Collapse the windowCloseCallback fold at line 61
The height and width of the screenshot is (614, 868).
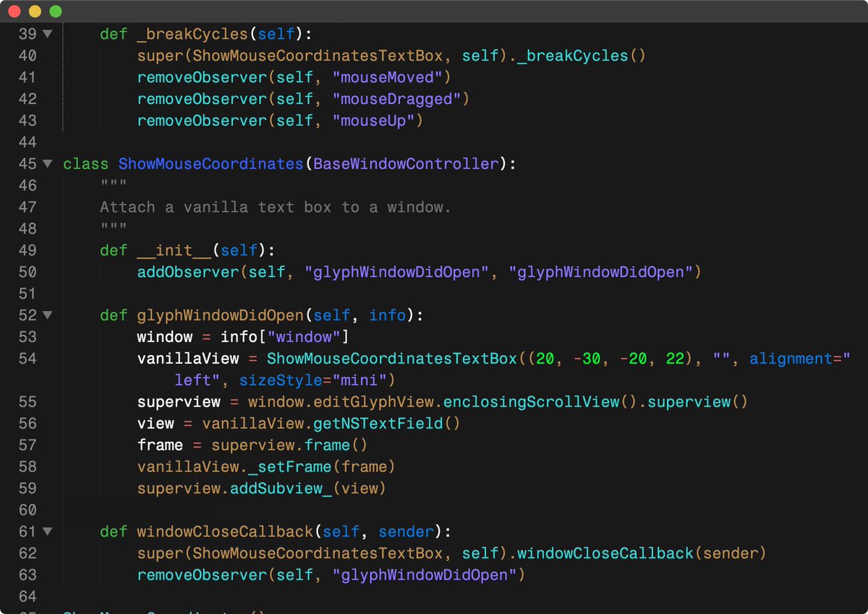(x=48, y=532)
